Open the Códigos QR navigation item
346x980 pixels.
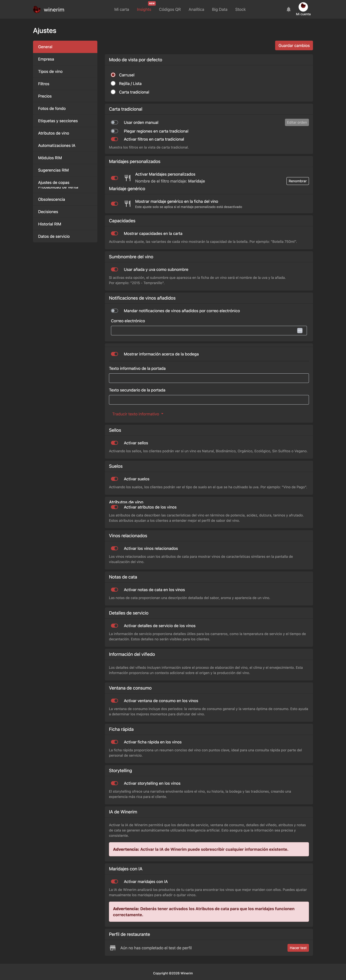[x=170, y=9]
